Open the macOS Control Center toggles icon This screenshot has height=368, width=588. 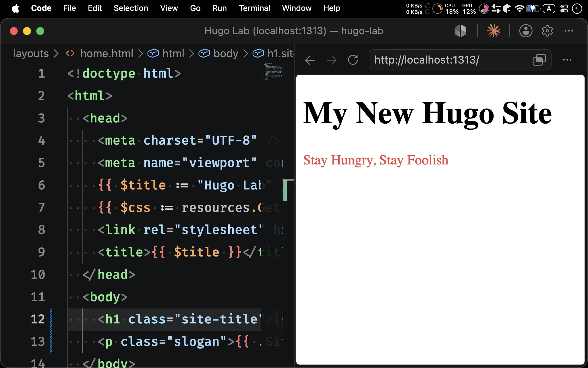(x=564, y=9)
